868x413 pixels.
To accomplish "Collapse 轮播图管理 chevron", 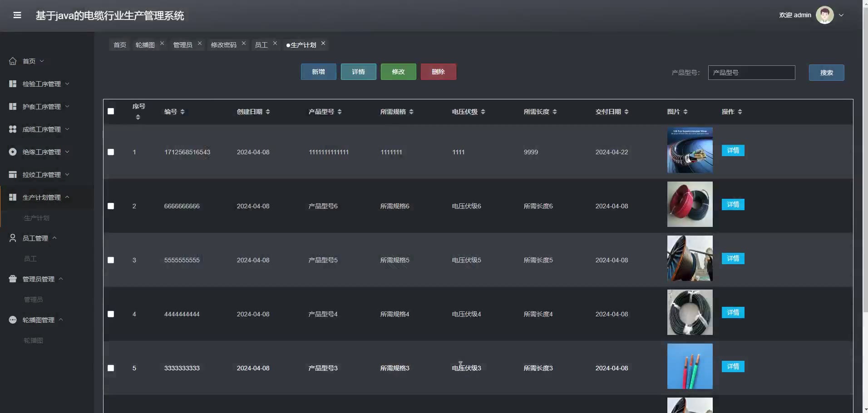I will (x=61, y=320).
